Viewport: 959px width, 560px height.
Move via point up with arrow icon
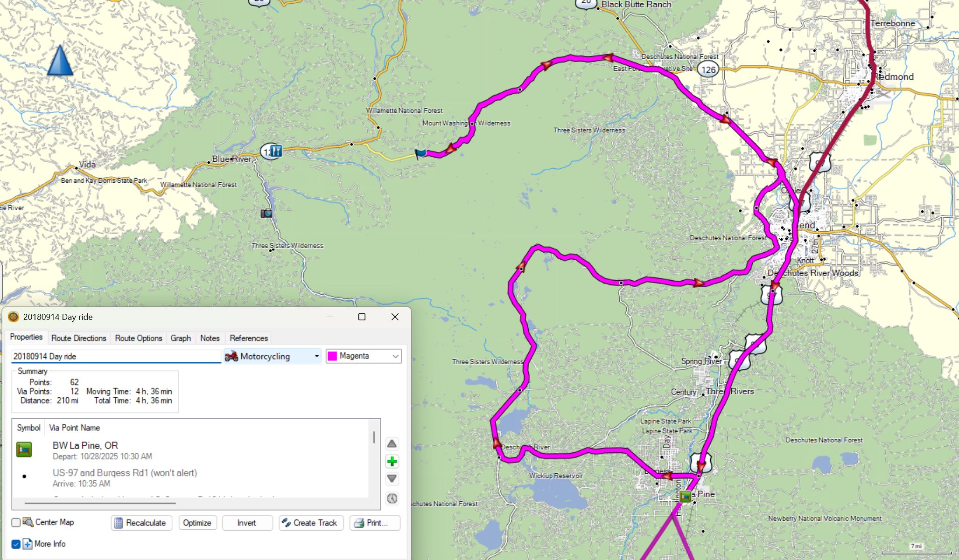[x=392, y=443]
